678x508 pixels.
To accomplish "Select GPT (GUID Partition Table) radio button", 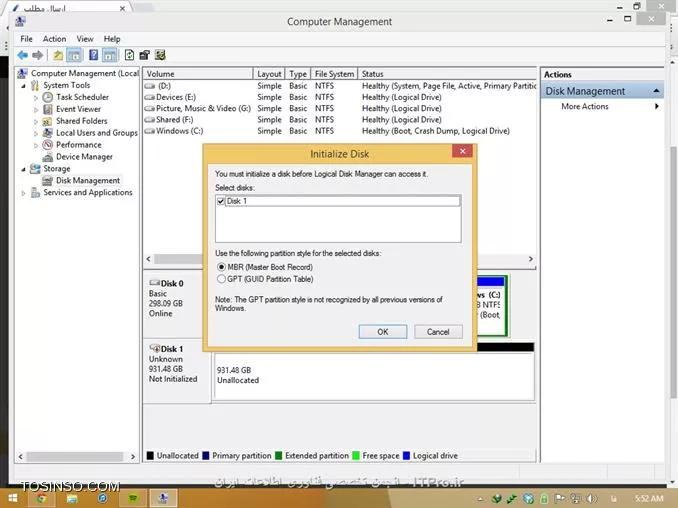I will click(x=221, y=279).
